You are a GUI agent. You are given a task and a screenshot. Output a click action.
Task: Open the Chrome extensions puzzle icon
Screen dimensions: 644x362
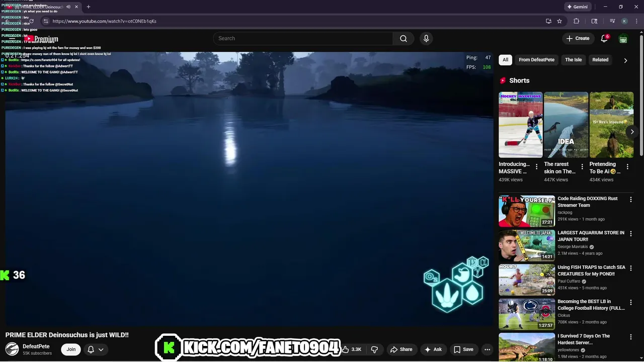(577, 21)
